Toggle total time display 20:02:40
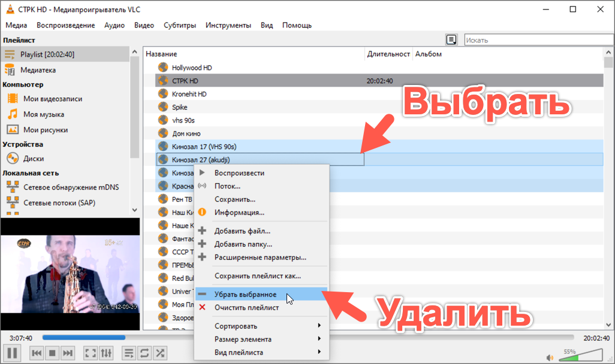This screenshot has height=364, width=615. pyautogui.click(x=596, y=338)
